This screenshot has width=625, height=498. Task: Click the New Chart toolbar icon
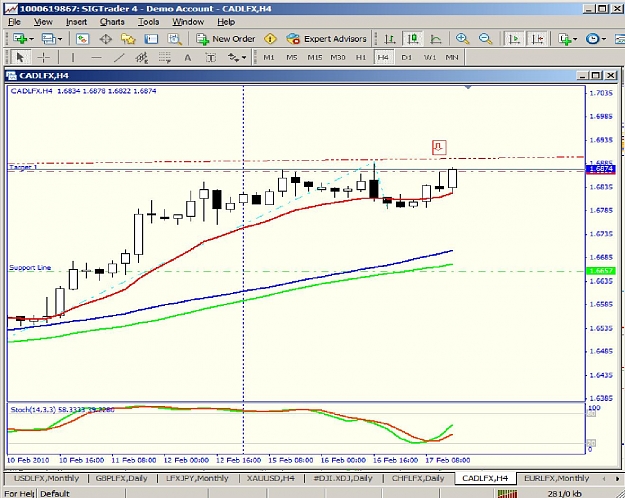point(20,39)
